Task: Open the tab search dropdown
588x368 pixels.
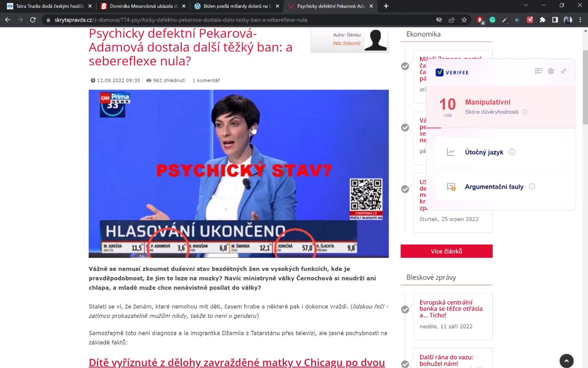Action: point(526,6)
